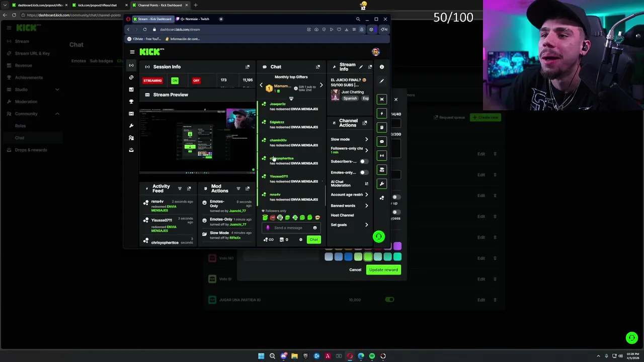Open the emoji picker in the message box
This screenshot has width=644, height=362.
pyautogui.click(x=315, y=228)
